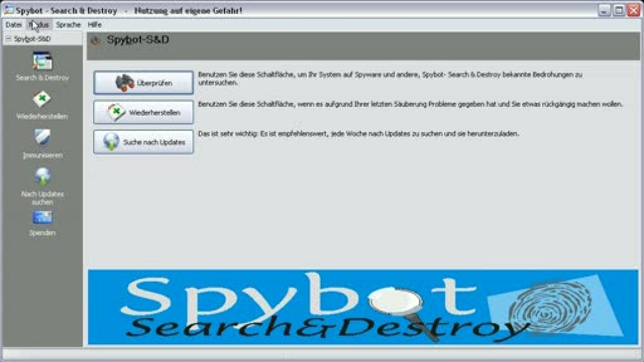Open the Datei menu
The width and height of the screenshot is (644, 362).
coord(13,25)
